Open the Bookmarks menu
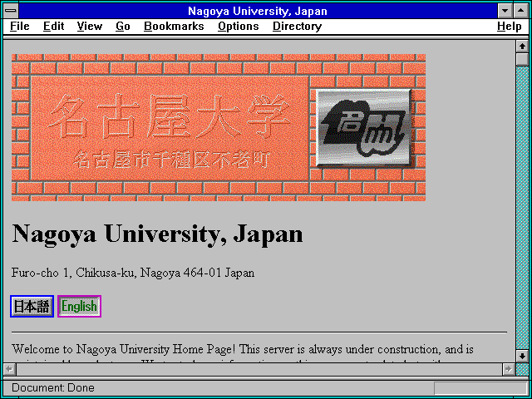The width and height of the screenshot is (532, 399). click(174, 27)
